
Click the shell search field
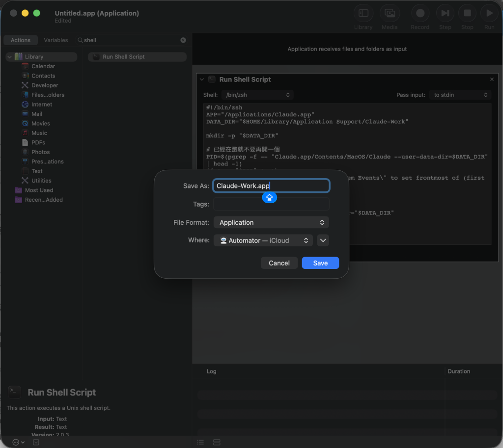point(132,40)
